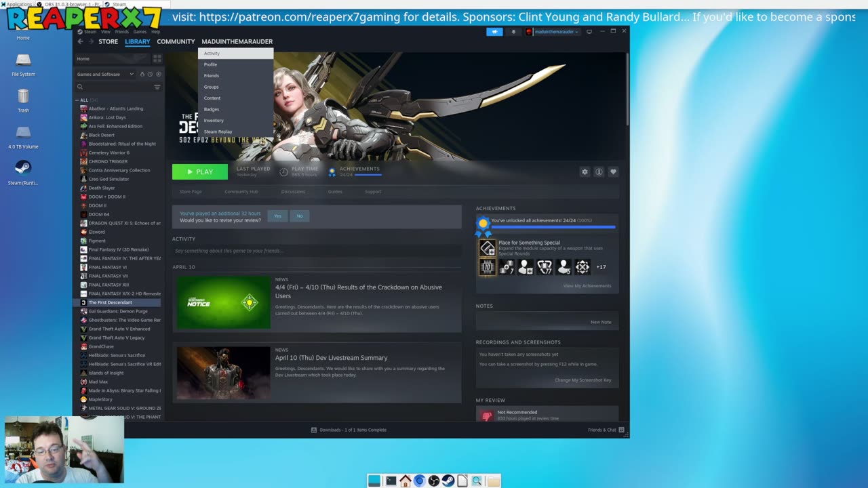Click the green PLAY button
The image size is (868, 488).
coord(200,172)
